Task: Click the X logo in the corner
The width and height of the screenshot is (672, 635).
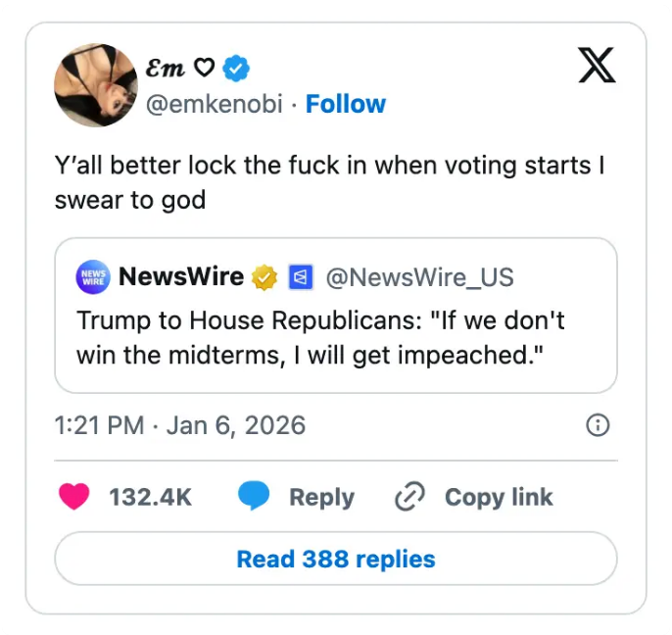Action: [x=597, y=65]
